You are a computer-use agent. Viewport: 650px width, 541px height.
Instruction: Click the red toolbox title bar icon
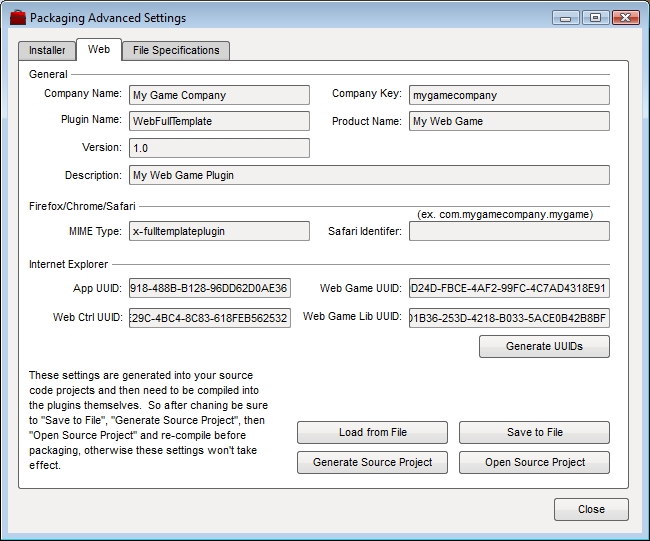click(x=17, y=18)
